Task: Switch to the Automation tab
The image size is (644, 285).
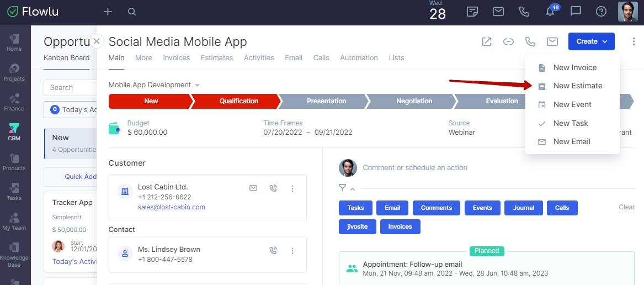Action: pyautogui.click(x=359, y=58)
